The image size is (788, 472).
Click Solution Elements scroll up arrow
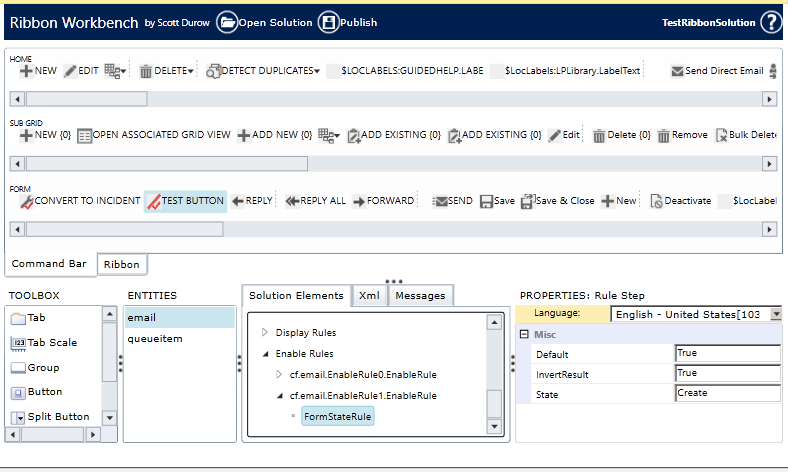pos(495,322)
